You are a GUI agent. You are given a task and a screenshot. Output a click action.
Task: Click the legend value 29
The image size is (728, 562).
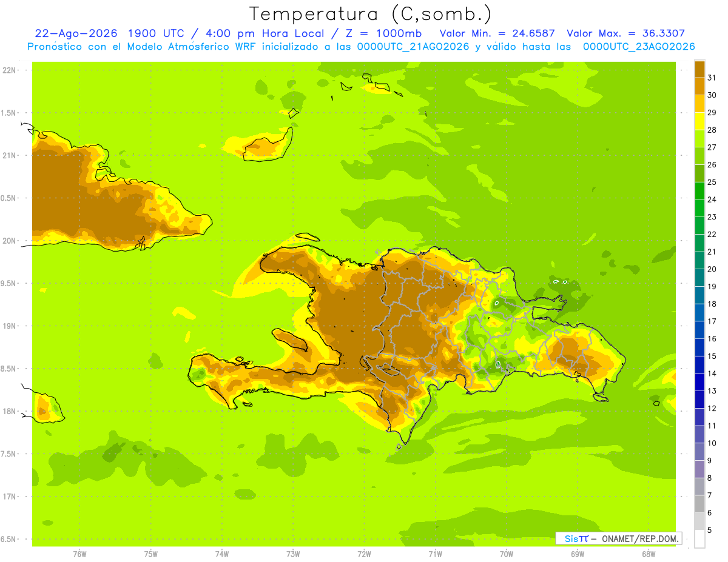pyautogui.click(x=712, y=112)
